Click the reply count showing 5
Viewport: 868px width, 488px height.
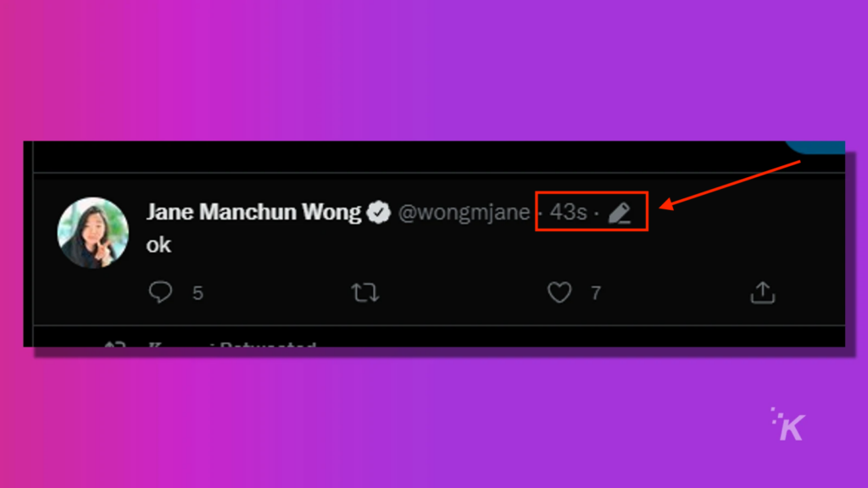pyautogui.click(x=198, y=293)
